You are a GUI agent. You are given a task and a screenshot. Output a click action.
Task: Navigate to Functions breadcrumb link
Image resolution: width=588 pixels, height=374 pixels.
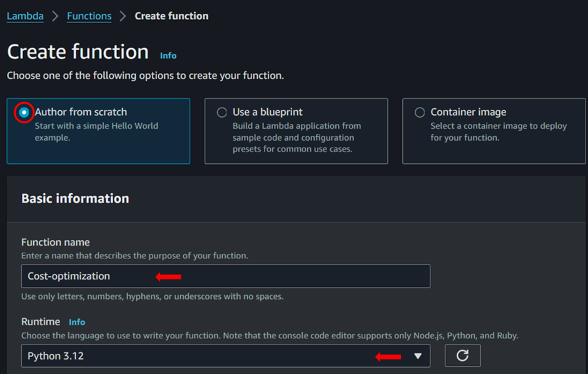click(89, 16)
